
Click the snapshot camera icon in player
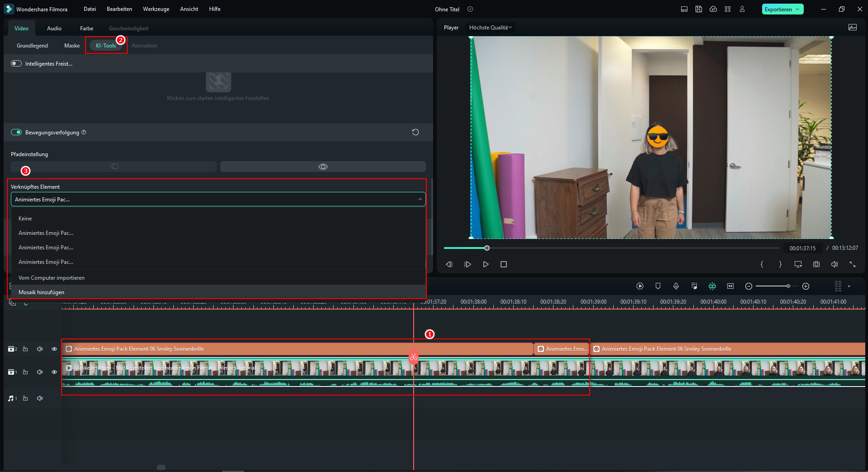click(816, 264)
